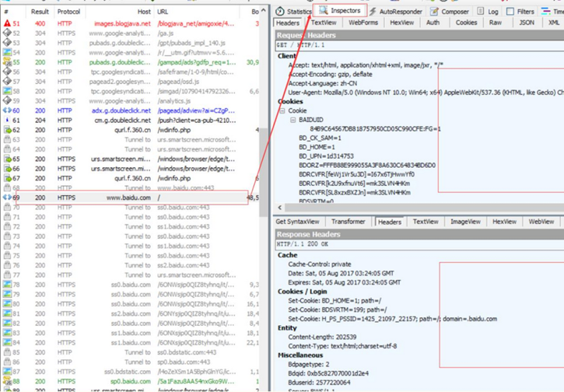Open the response ImageView tab
Image resolution: width=564 pixels, height=392 pixels.
point(465,222)
